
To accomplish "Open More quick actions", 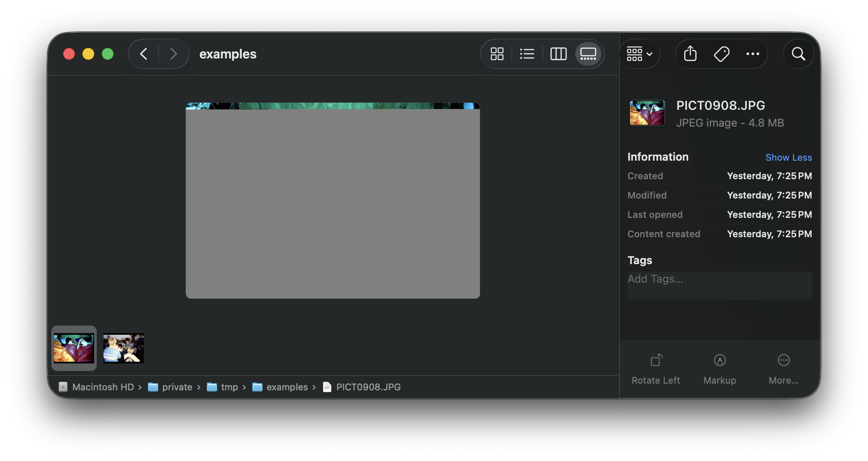I will point(783,369).
